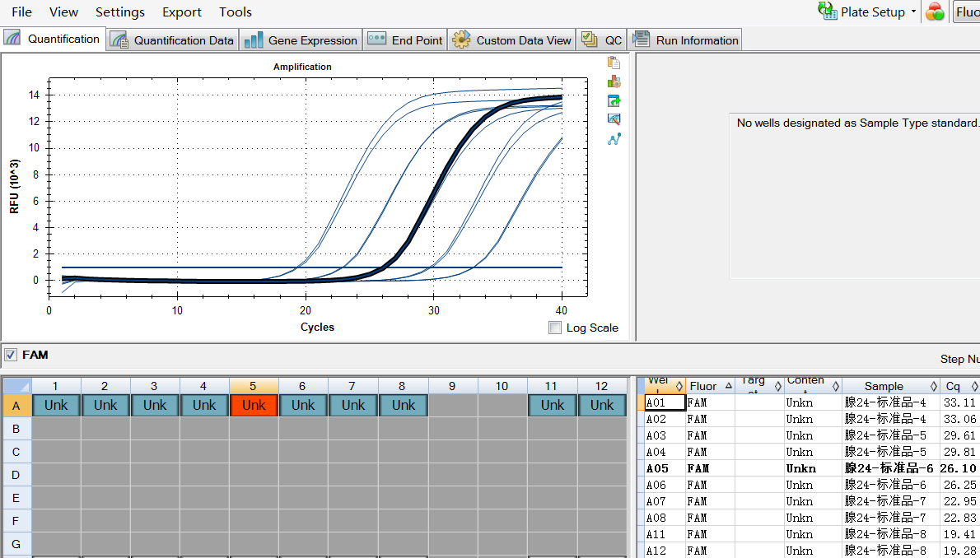Select well A2 in the plate grid
The height and width of the screenshot is (558, 980).
(x=105, y=406)
